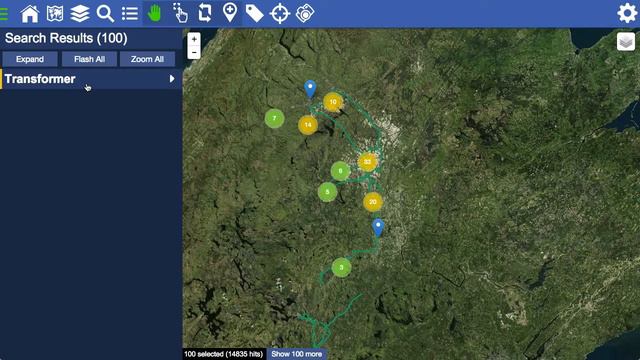The height and width of the screenshot is (360, 640).
Task: Click the crosshair locate tool
Action: point(280,13)
